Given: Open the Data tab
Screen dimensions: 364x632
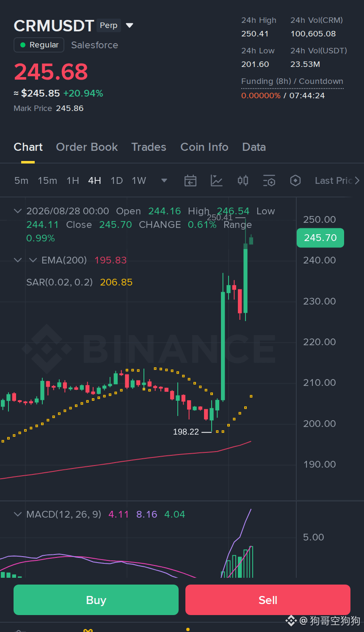Looking at the screenshot, I should tap(254, 147).
